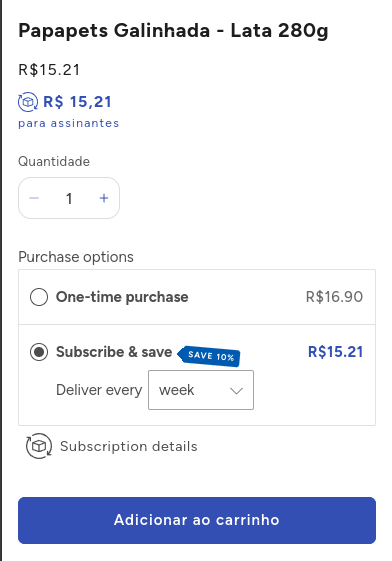Open Subscription details link
Viewport: 392px width, 561px height.
(x=129, y=447)
